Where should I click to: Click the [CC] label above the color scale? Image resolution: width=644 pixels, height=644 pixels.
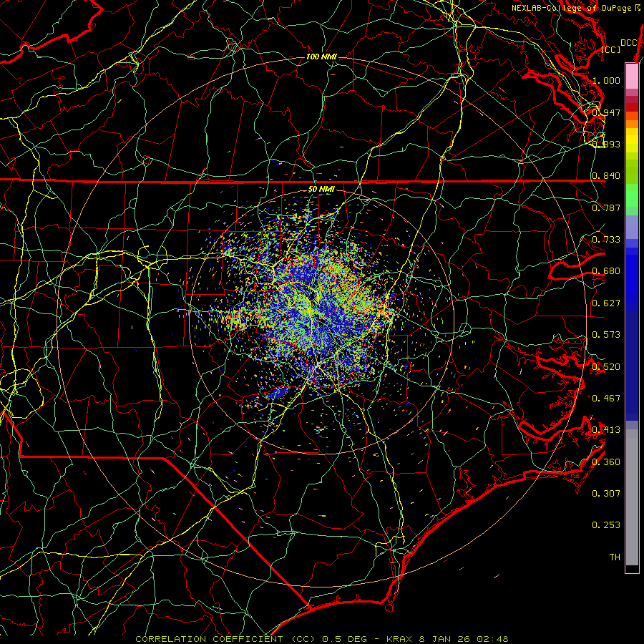tap(611, 49)
